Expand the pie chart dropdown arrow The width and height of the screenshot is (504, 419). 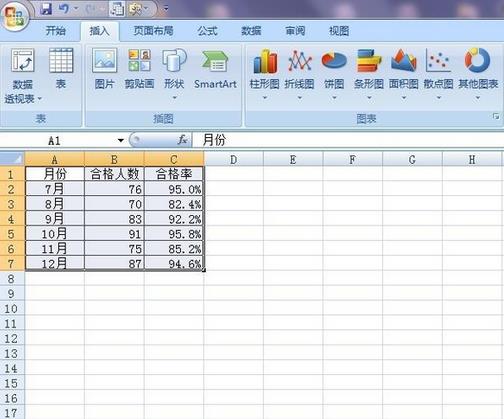click(334, 98)
